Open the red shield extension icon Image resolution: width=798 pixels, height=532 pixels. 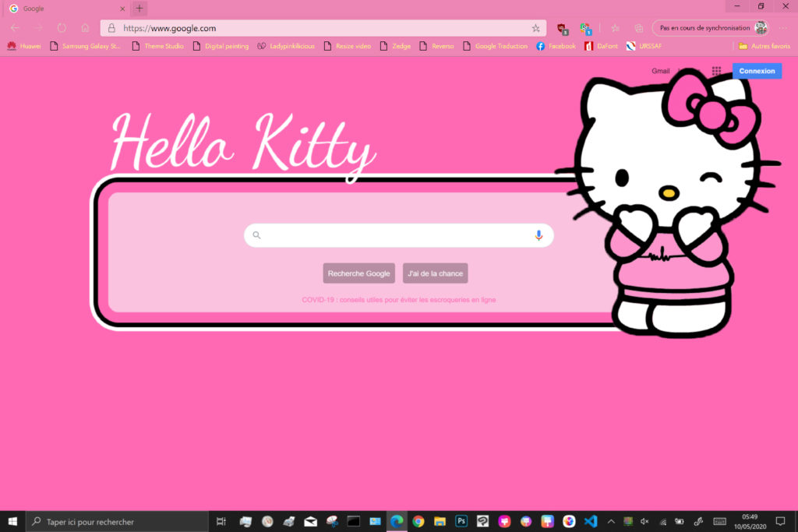563,29
